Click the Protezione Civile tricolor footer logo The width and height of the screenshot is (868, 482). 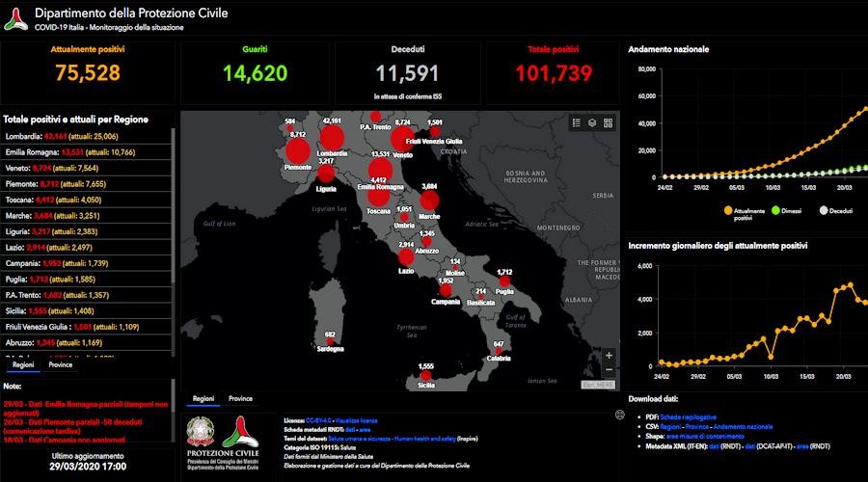click(x=240, y=432)
